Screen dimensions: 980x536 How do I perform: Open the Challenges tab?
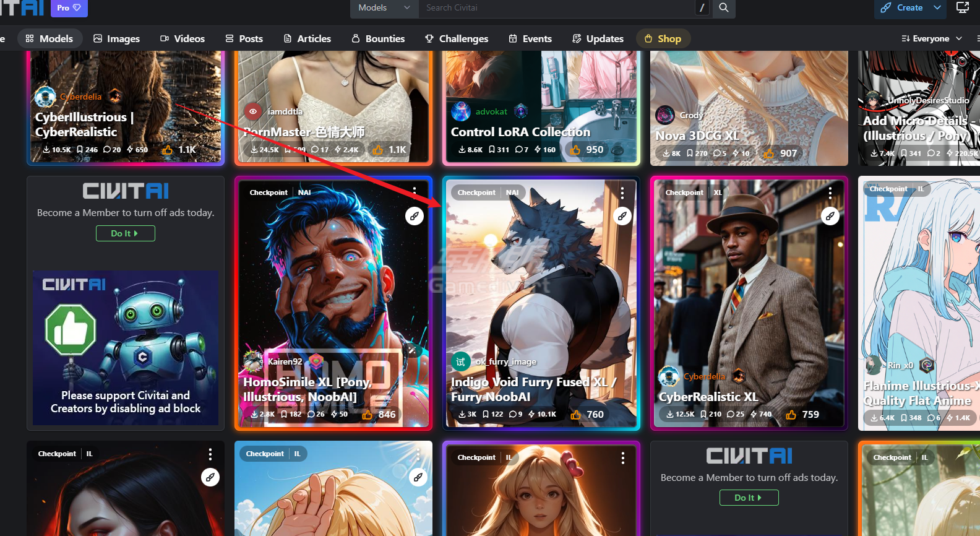tap(457, 38)
